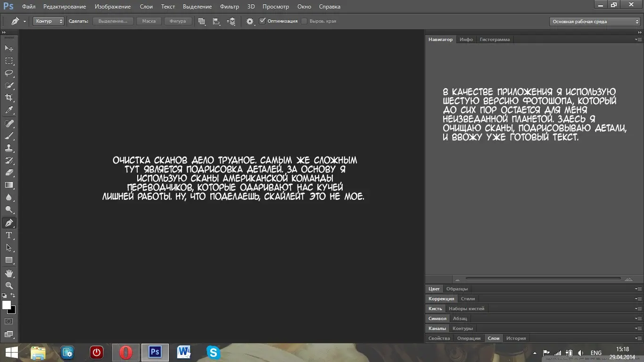The width and height of the screenshot is (644, 362).
Task: Select the Lasso tool
Action: (9, 73)
